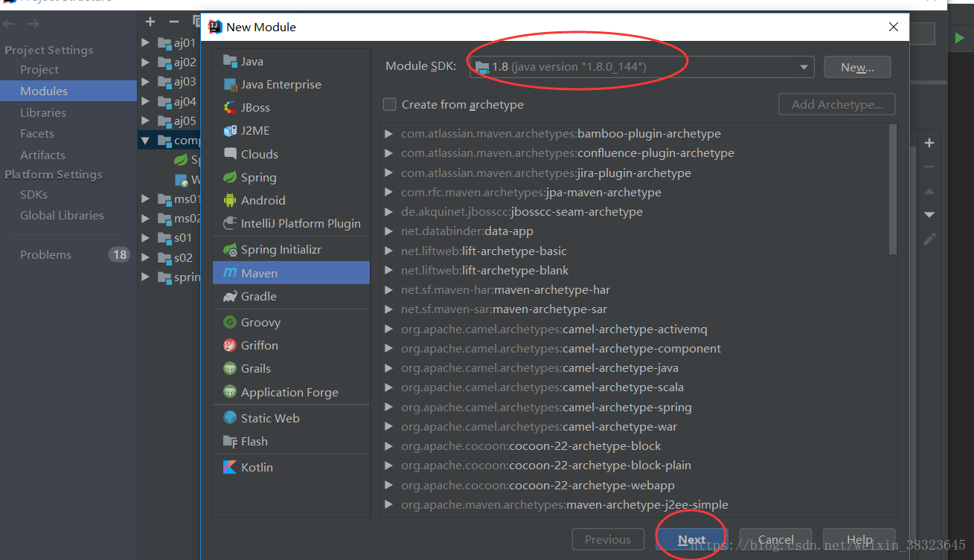Click the Help button
The width and height of the screenshot is (974, 560).
859,540
